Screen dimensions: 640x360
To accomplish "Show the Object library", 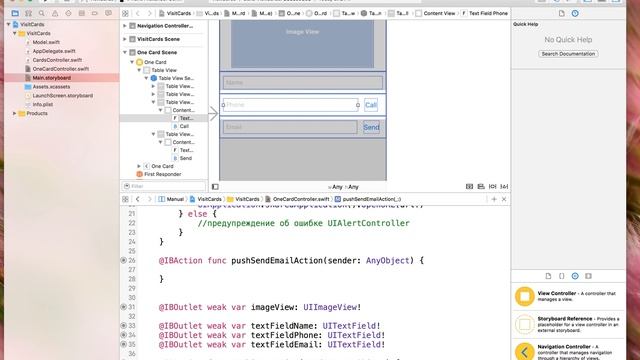I will tap(575, 276).
